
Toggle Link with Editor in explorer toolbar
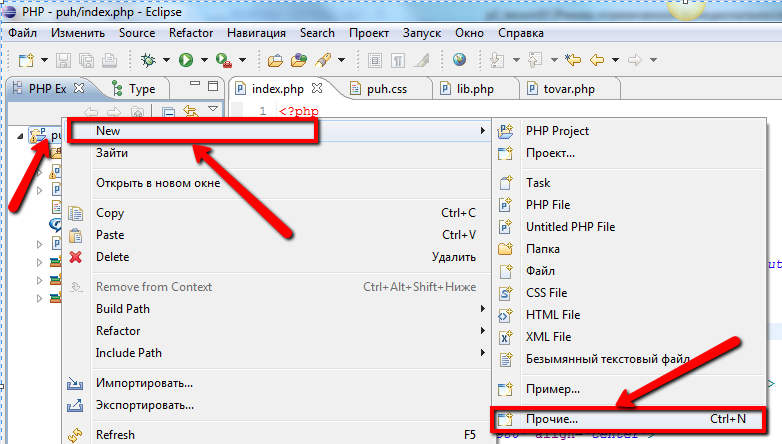(191, 112)
